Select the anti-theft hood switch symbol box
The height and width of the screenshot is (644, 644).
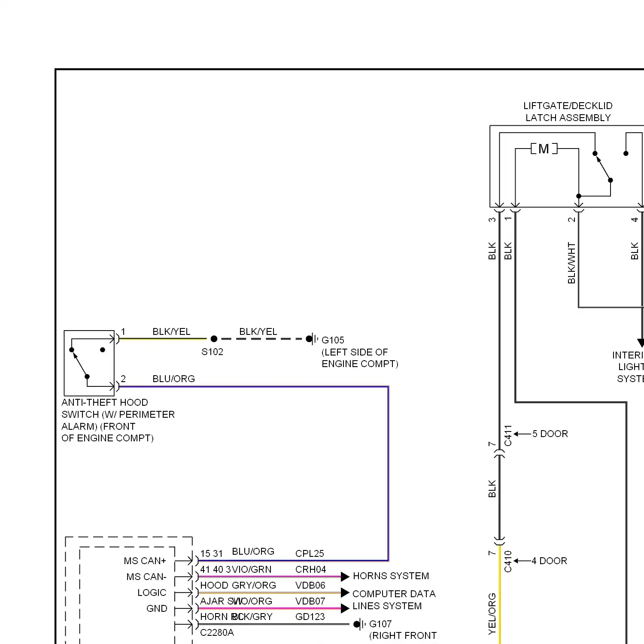pos(89,363)
